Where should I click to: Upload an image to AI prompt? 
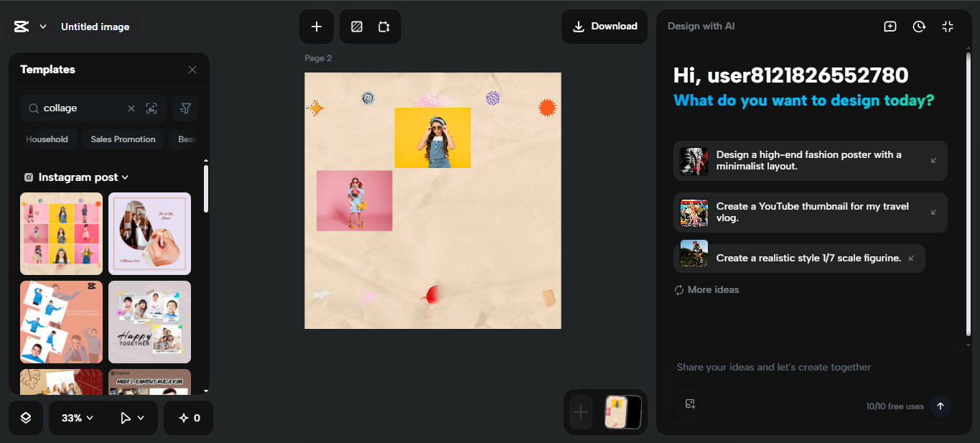(x=690, y=404)
